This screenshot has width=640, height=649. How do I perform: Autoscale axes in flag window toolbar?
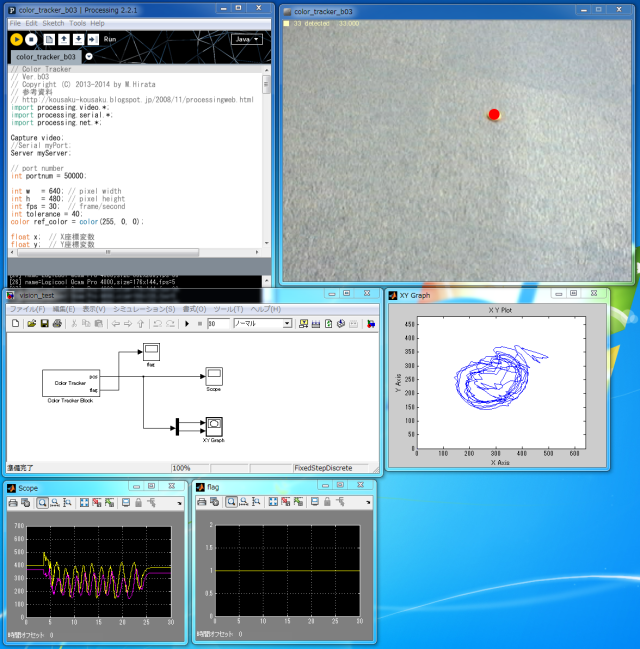pos(273,502)
